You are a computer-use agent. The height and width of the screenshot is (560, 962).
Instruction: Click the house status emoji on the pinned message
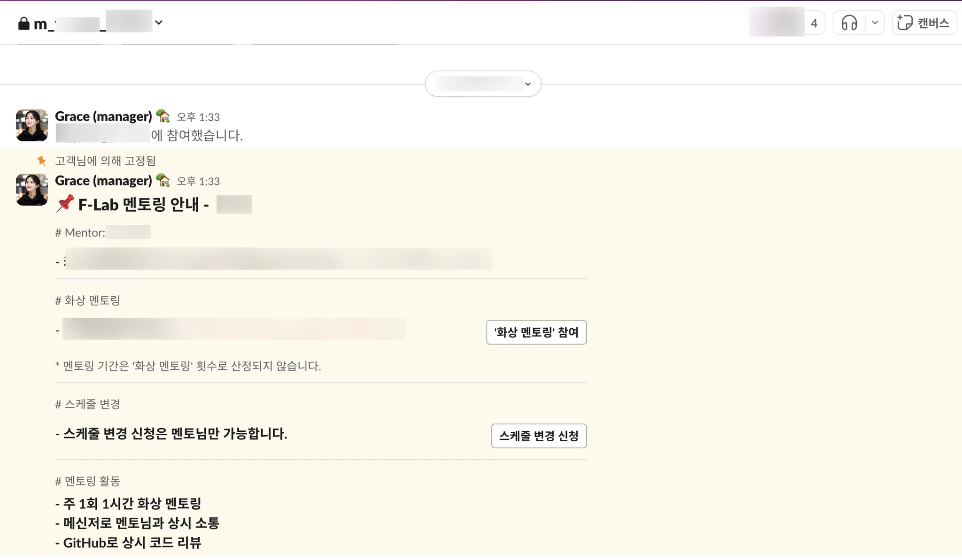(163, 180)
